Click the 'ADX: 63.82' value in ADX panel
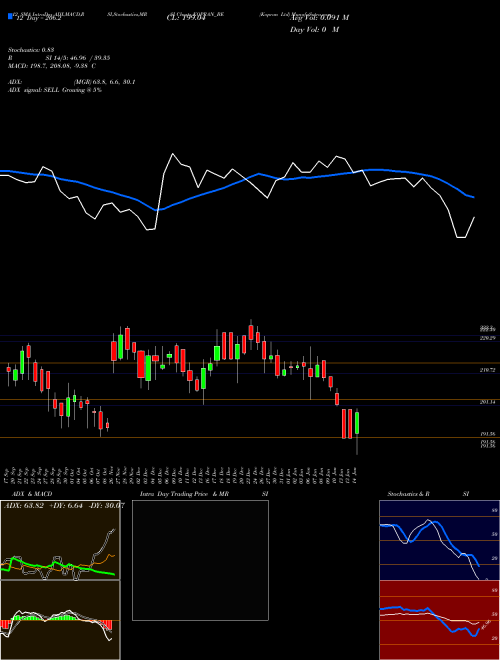This screenshot has height=660, width=500. click(x=24, y=505)
